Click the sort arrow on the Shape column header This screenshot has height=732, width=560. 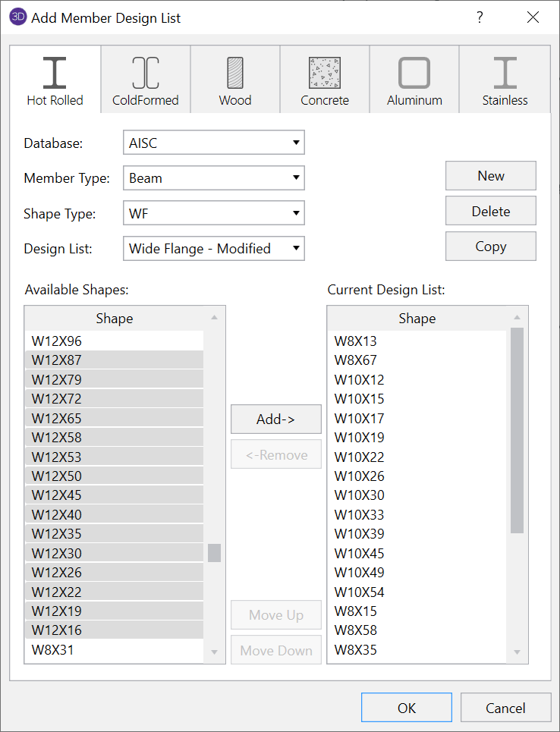click(213, 317)
